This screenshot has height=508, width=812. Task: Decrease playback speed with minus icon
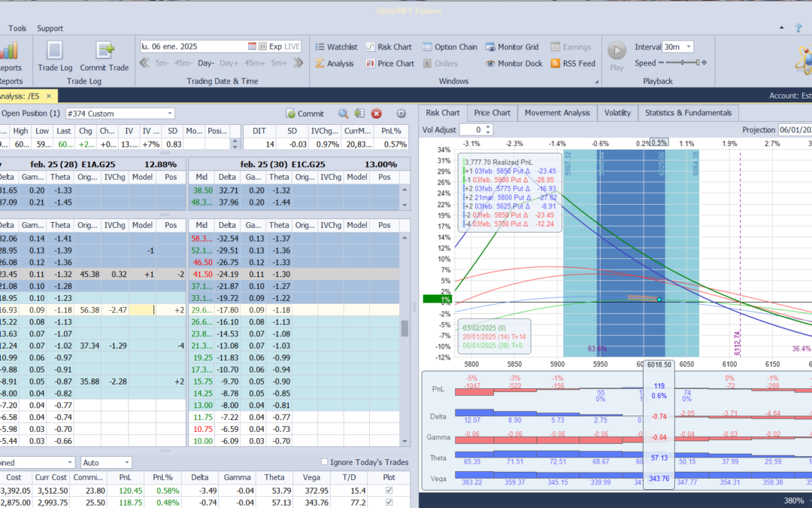[x=660, y=62]
